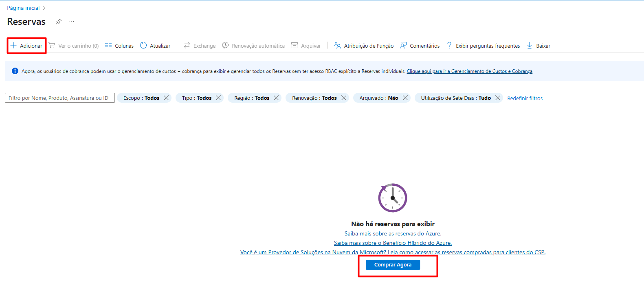Pin the Reservas page with pin icon
The height and width of the screenshot is (297, 644).
[x=59, y=22]
